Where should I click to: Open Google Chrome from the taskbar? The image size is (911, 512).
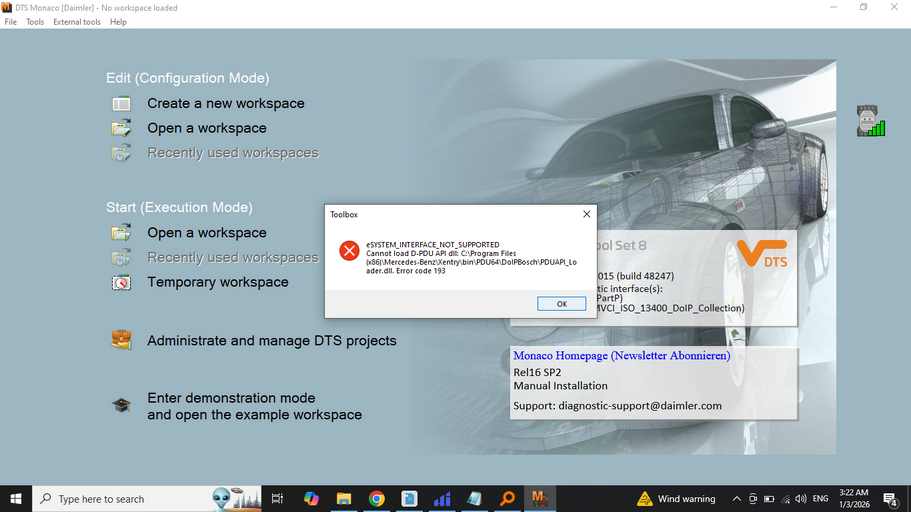tap(376, 499)
